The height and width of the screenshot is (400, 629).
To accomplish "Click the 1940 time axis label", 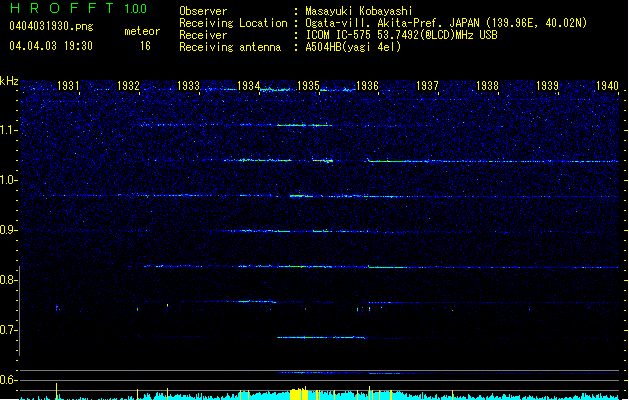I will coord(607,86).
